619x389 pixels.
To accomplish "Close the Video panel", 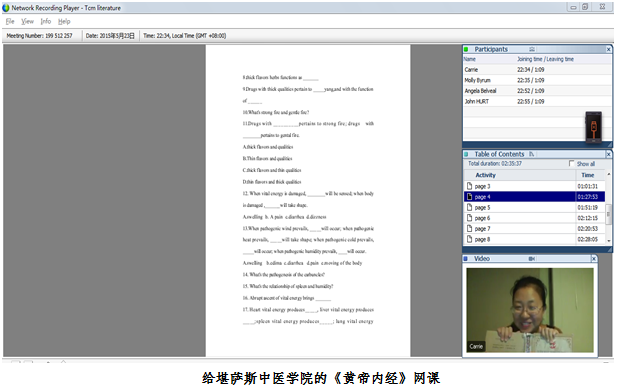I will (593, 259).
